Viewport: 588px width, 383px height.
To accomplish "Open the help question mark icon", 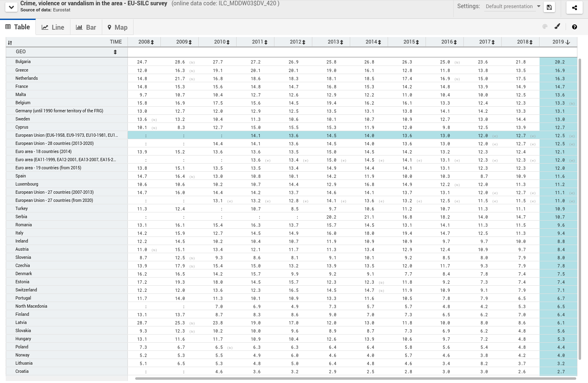I will point(574,27).
